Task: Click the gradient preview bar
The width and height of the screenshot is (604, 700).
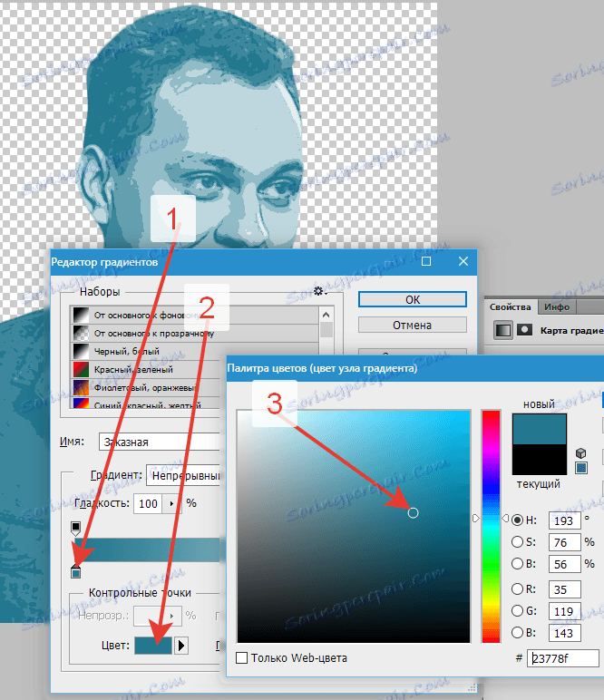Action: tap(148, 549)
